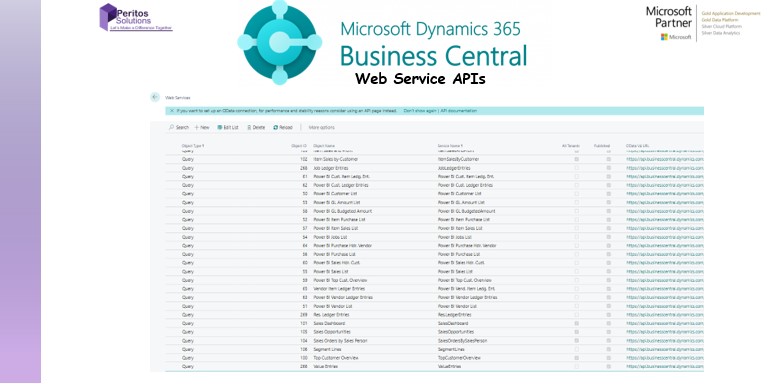Select Sales Opportunities object name

(332, 332)
